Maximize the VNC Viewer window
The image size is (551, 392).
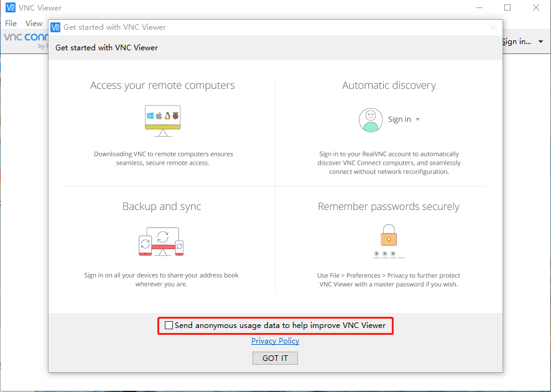coord(507,8)
